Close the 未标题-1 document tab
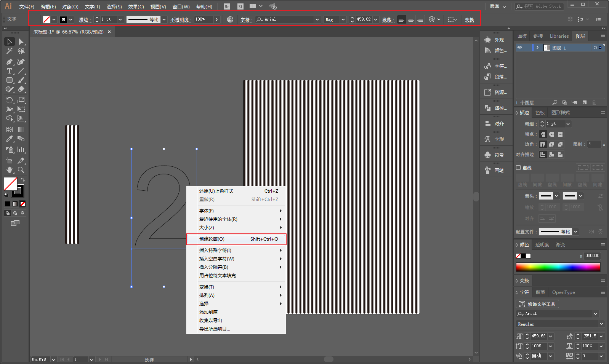 [109, 32]
